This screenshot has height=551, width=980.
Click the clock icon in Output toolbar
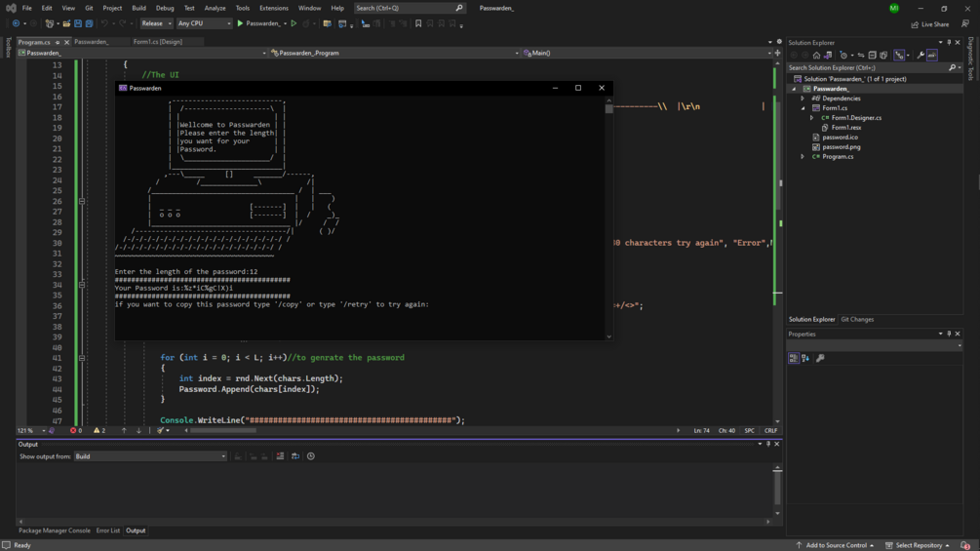coord(311,456)
